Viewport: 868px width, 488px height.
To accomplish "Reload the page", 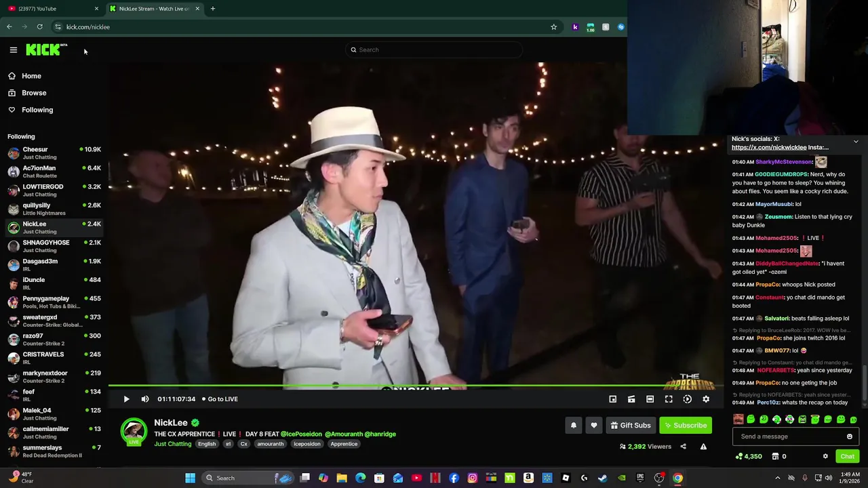I will (40, 27).
